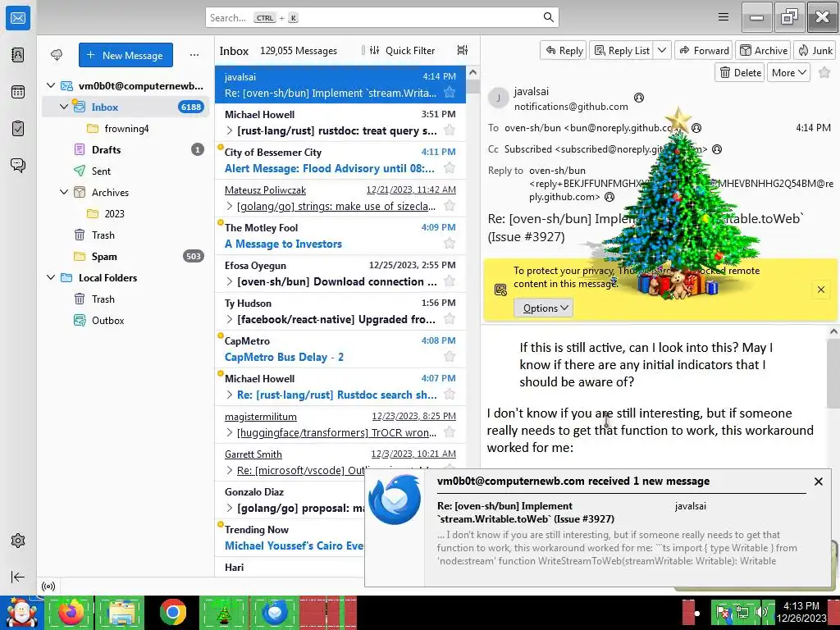
Task: Mark message as Junk
Action: pos(815,50)
